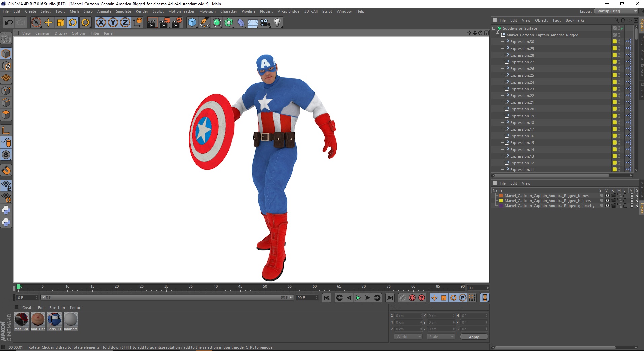Open the Display viewport menu
The image size is (644, 351).
[x=61, y=33]
